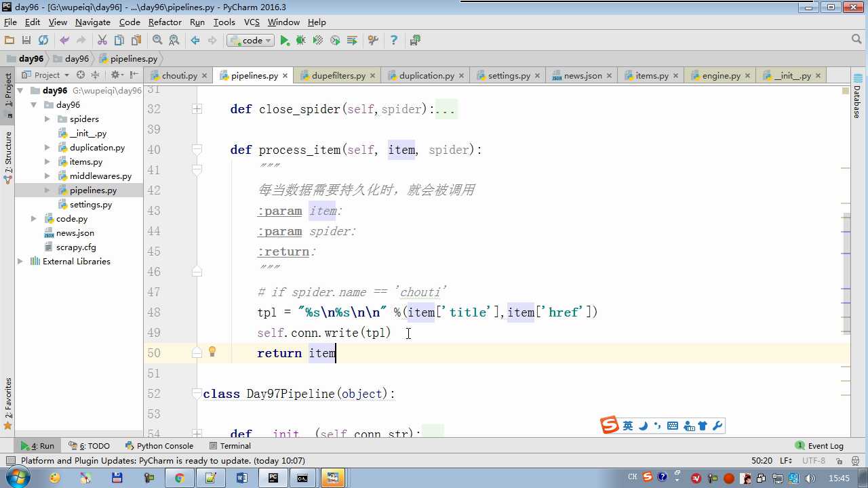Viewport: 868px width, 488px height.
Task: Click the Synchronize toolbar icon
Action: coord(43,41)
